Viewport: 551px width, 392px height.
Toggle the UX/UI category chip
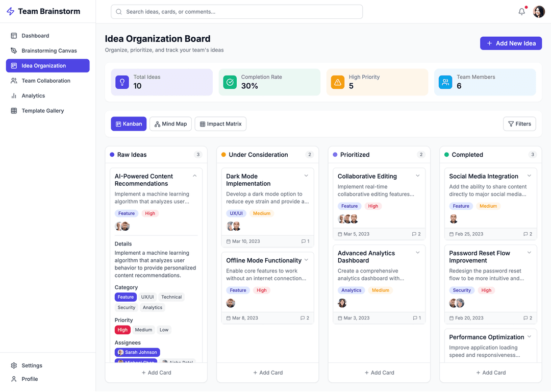coord(147,297)
